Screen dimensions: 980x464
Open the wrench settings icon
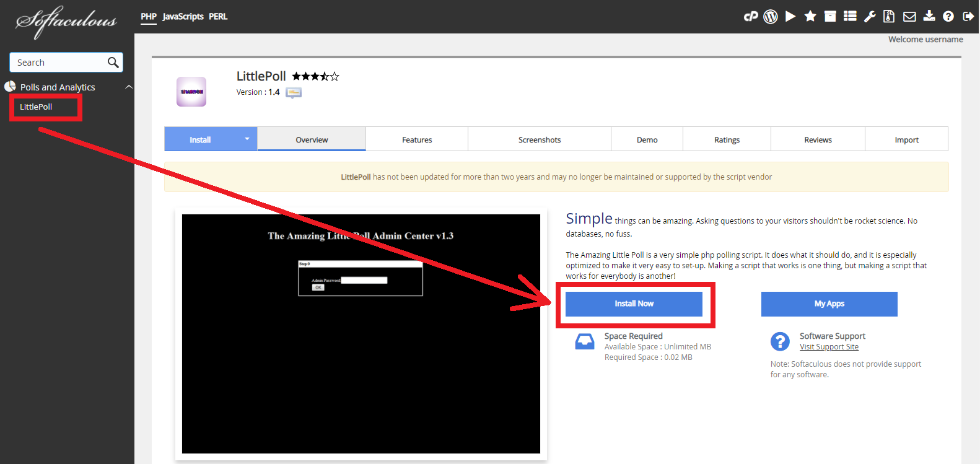point(870,17)
